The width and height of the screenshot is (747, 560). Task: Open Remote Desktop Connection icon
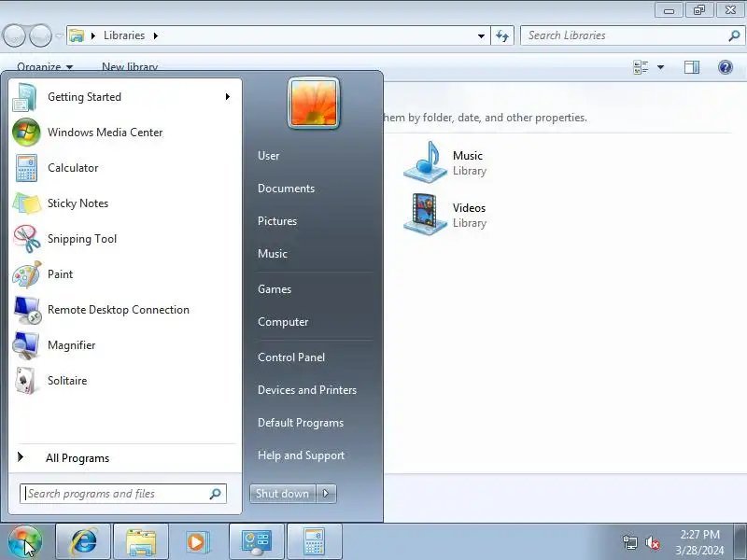(26, 310)
